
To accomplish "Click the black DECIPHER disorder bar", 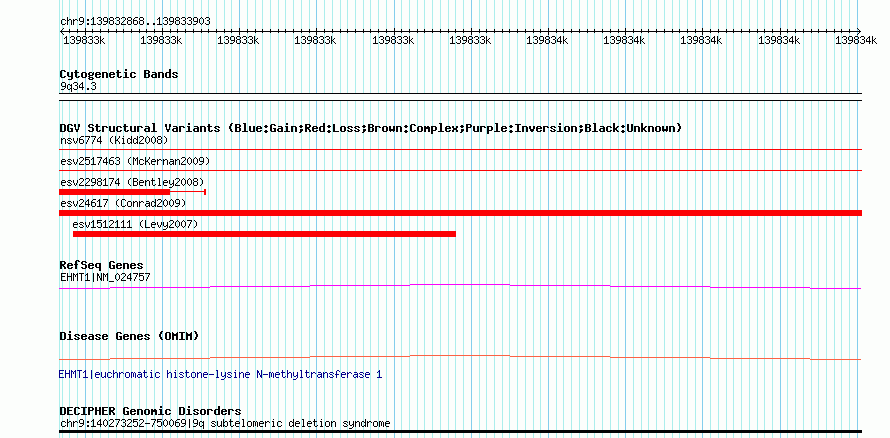I will (460, 432).
